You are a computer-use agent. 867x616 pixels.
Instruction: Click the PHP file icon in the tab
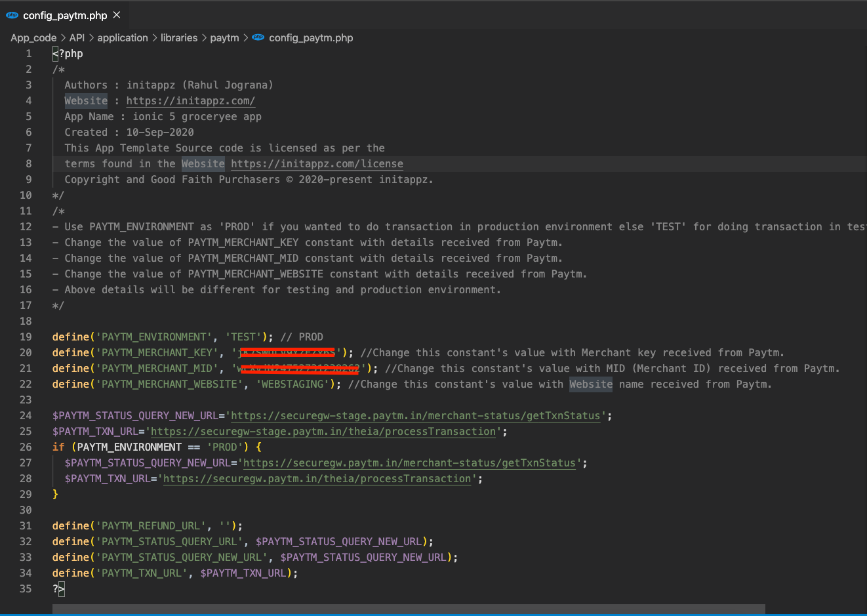click(x=12, y=15)
